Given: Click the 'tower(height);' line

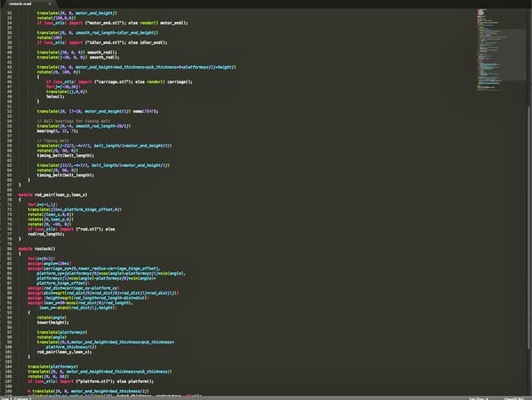Looking at the screenshot, I should (53, 323).
